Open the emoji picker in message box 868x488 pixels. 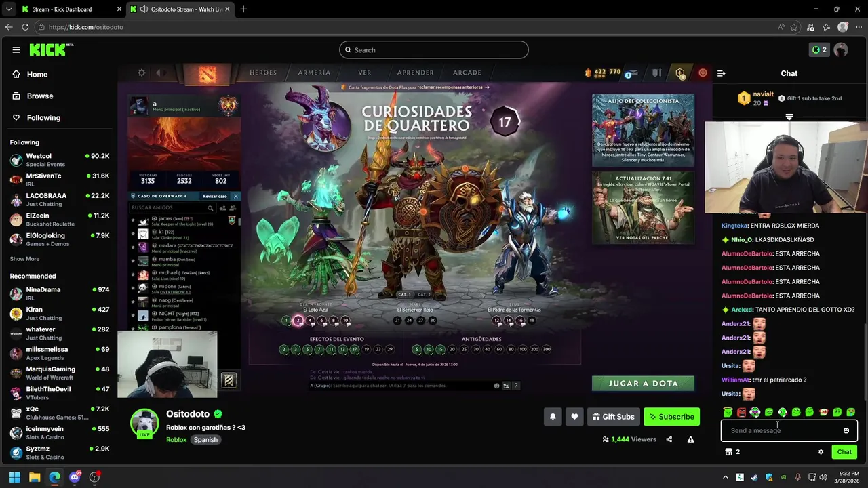[x=846, y=430]
